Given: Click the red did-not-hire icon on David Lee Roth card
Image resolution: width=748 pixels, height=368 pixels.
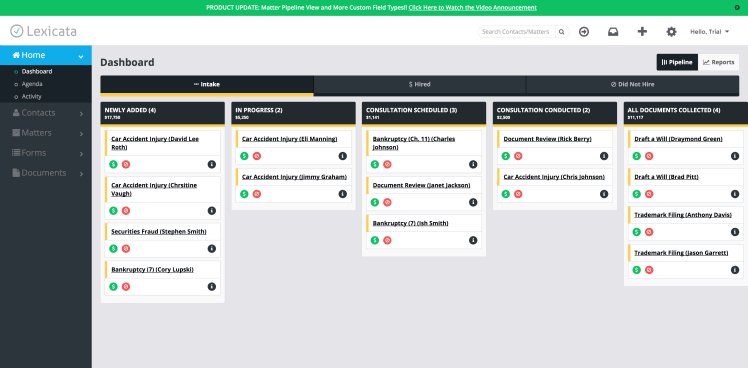Looking at the screenshot, I should (126, 164).
